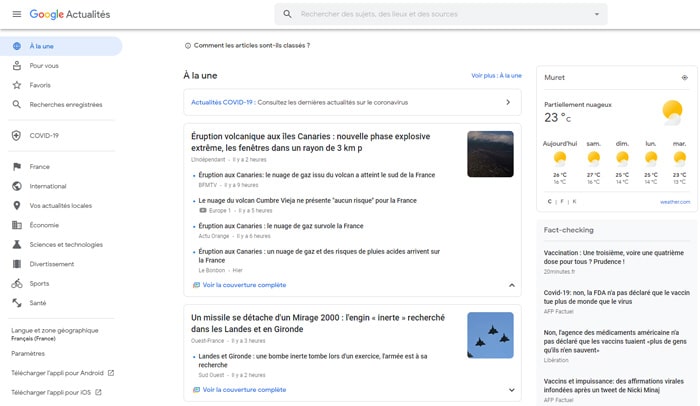700x406 pixels.
Task: Click the Favoris star icon
Action: click(16, 85)
